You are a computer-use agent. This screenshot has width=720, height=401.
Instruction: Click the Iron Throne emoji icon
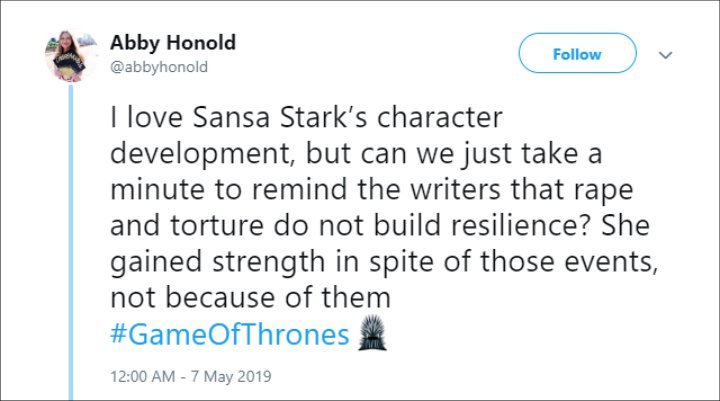(x=372, y=333)
